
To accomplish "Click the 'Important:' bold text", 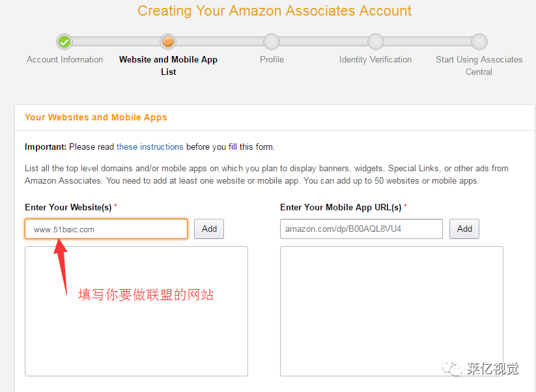I will [46, 147].
